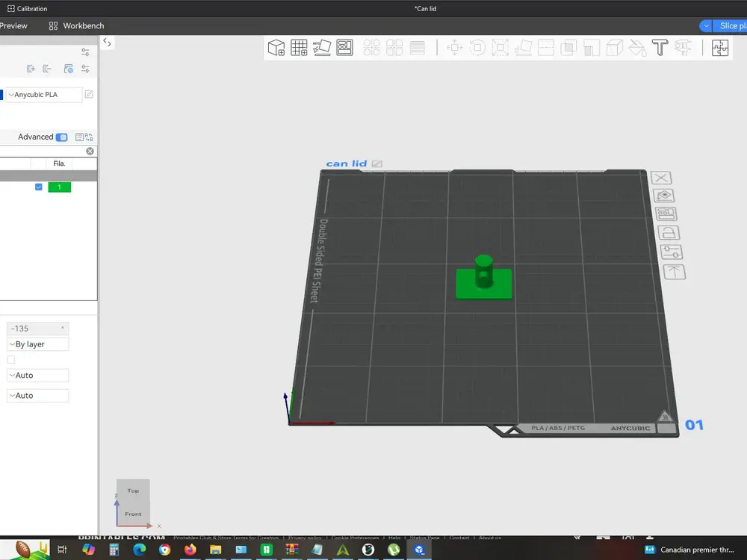Tick the empty checkbox below By layer
The width and height of the screenshot is (747, 560).
11,360
